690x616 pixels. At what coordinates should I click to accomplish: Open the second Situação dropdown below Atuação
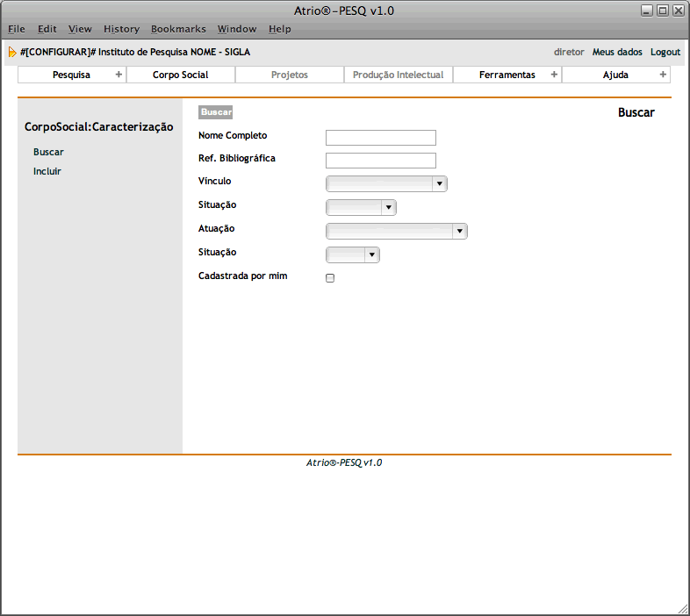352,255
